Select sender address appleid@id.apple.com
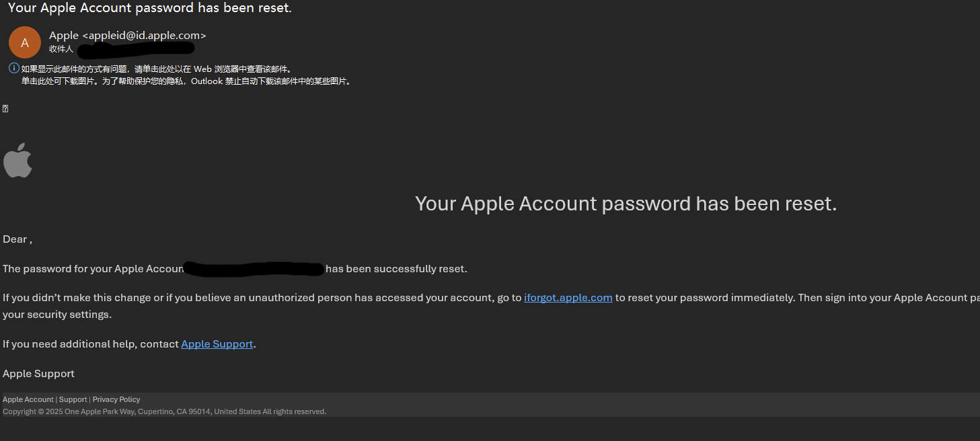The height and width of the screenshot is (441, 980). [x=144, y=36]
